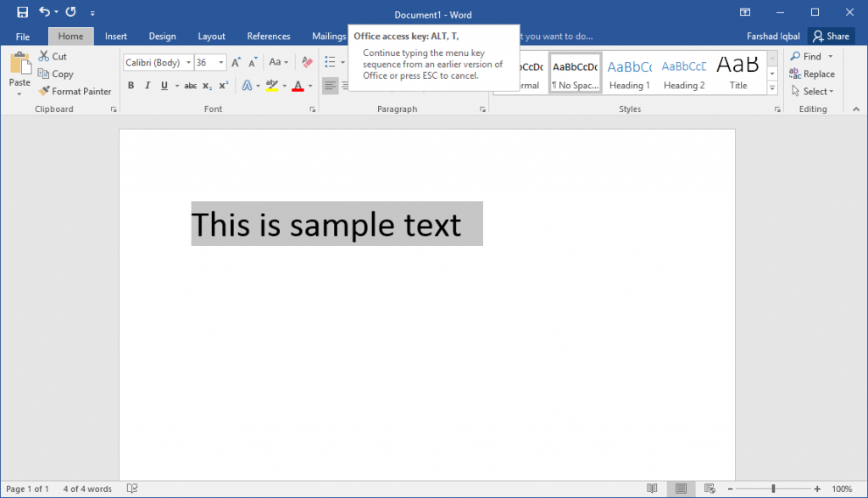
Task: Save the document
Action: click(23, 12)
